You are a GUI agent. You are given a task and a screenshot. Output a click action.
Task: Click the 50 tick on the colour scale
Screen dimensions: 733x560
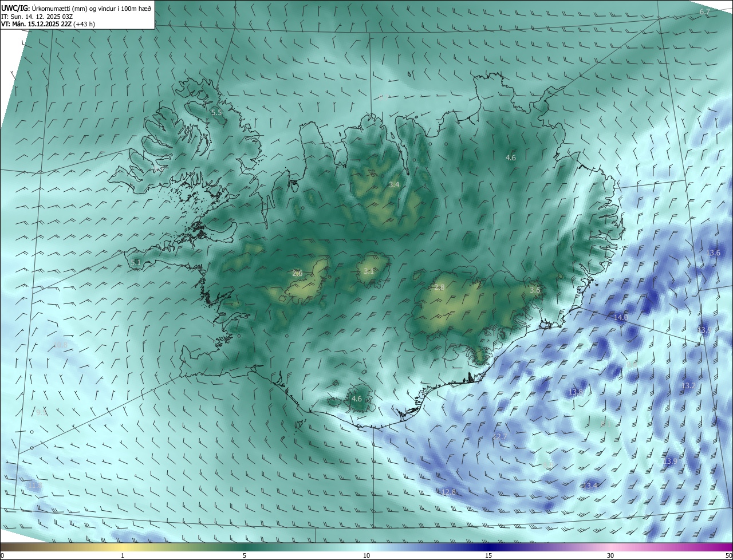click(x=728, y=555)
